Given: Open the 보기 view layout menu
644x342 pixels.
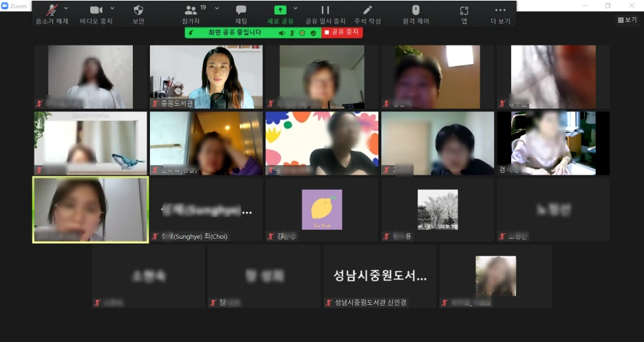Looking at the screenshot, I should 627,20.
